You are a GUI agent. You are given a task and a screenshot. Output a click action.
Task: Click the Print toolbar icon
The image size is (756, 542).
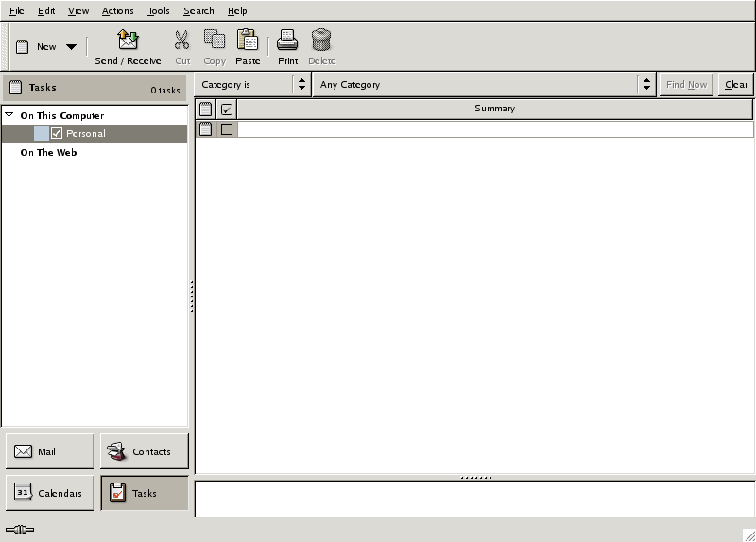287,40
